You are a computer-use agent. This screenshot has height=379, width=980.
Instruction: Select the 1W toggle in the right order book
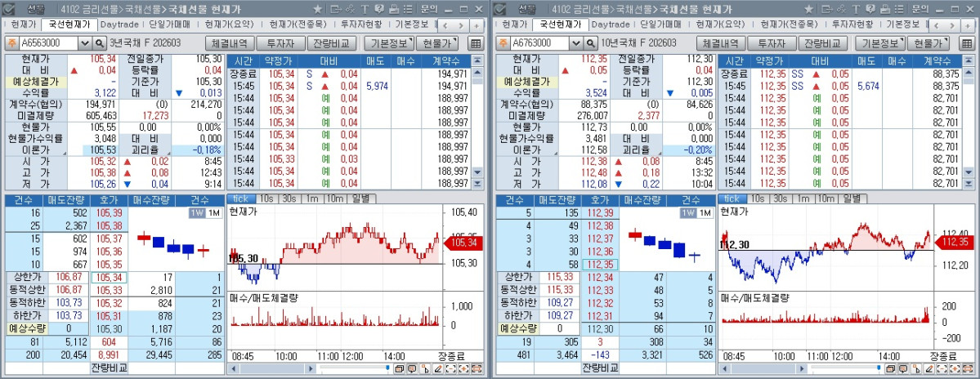click(689, 213)
